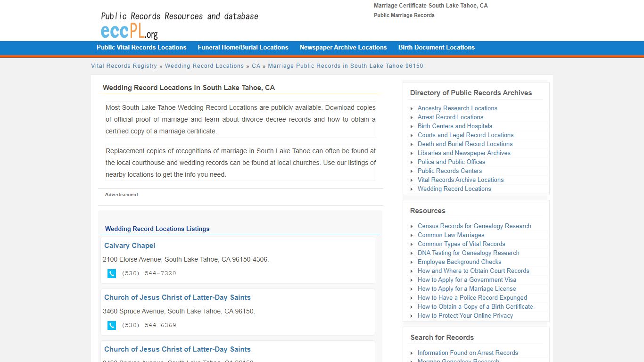Open Public Records Centers link

click(450, 171)
